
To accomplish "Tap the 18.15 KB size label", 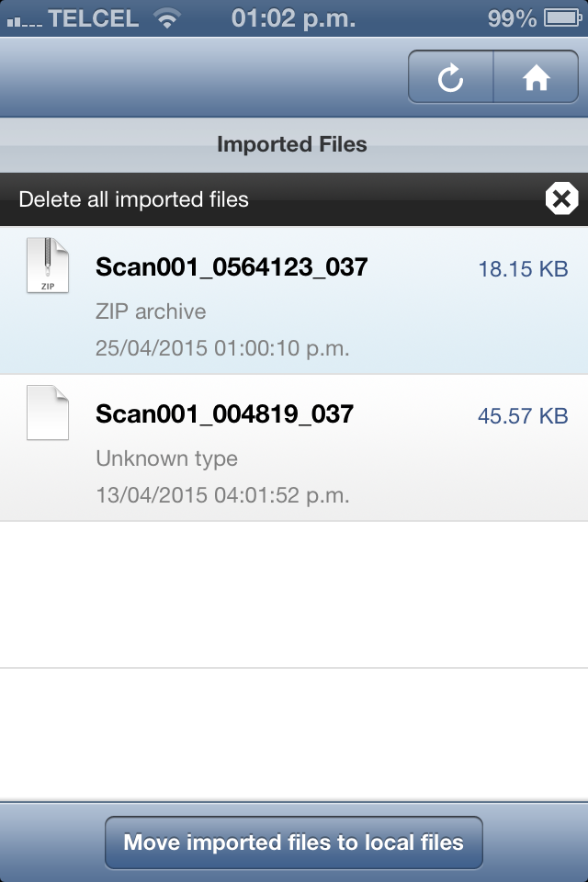I will (522, 269).
